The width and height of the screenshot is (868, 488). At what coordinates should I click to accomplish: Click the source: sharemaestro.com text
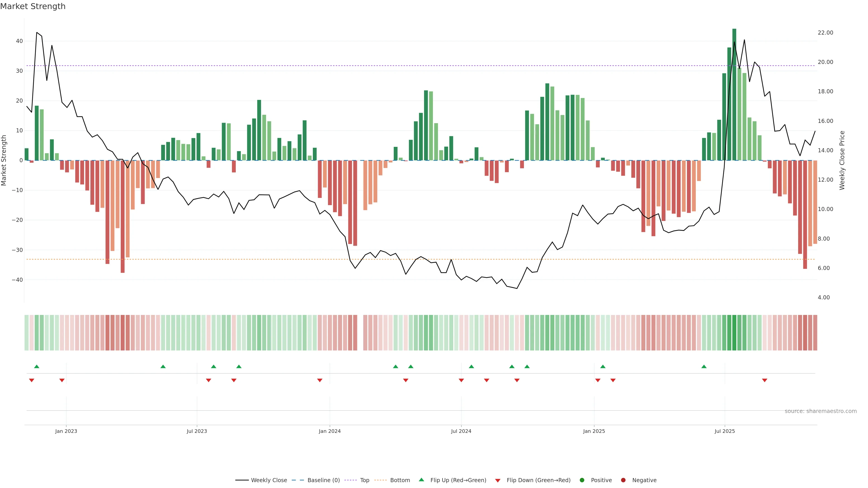click(x=821, y=411)
